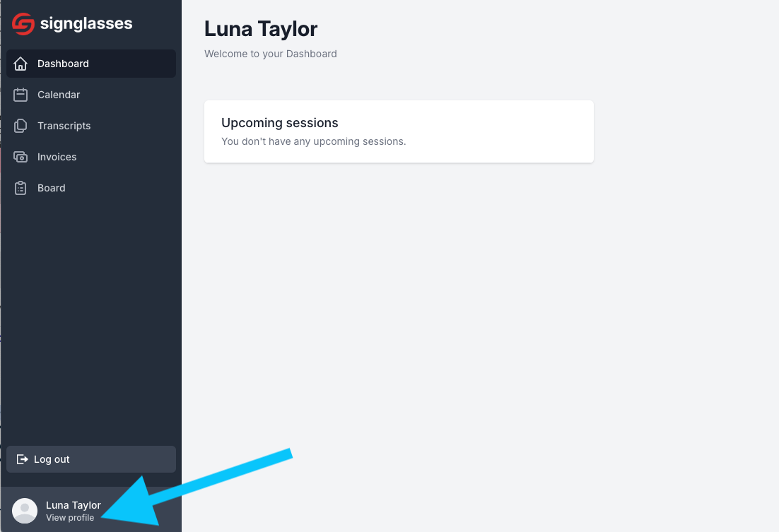
Task: Select Board in the sidebar
Action: pos(91,188)
